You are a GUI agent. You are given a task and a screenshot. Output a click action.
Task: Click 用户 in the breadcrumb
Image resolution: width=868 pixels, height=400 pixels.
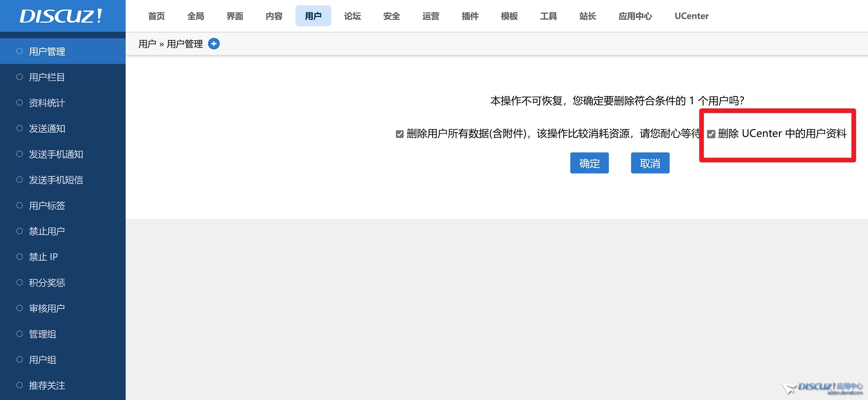coord(147,44)
